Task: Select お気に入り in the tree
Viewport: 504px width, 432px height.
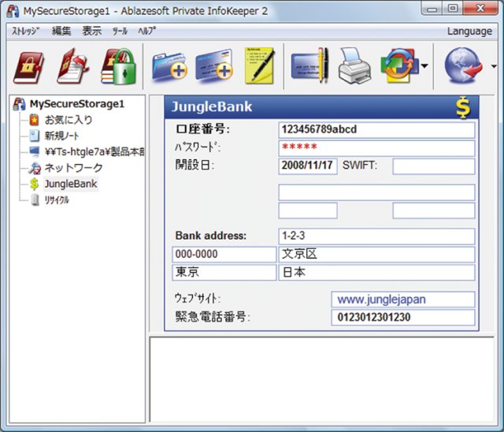Action: click(x=69, y=120)
